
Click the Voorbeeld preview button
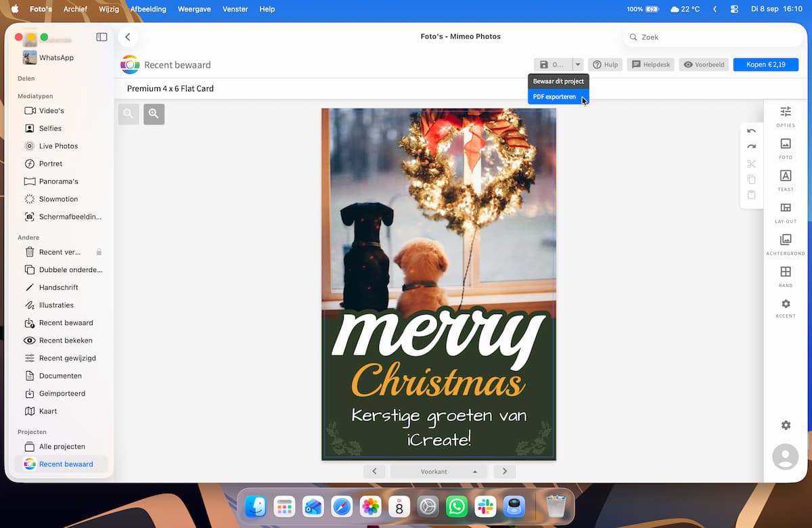click(704, 65)
